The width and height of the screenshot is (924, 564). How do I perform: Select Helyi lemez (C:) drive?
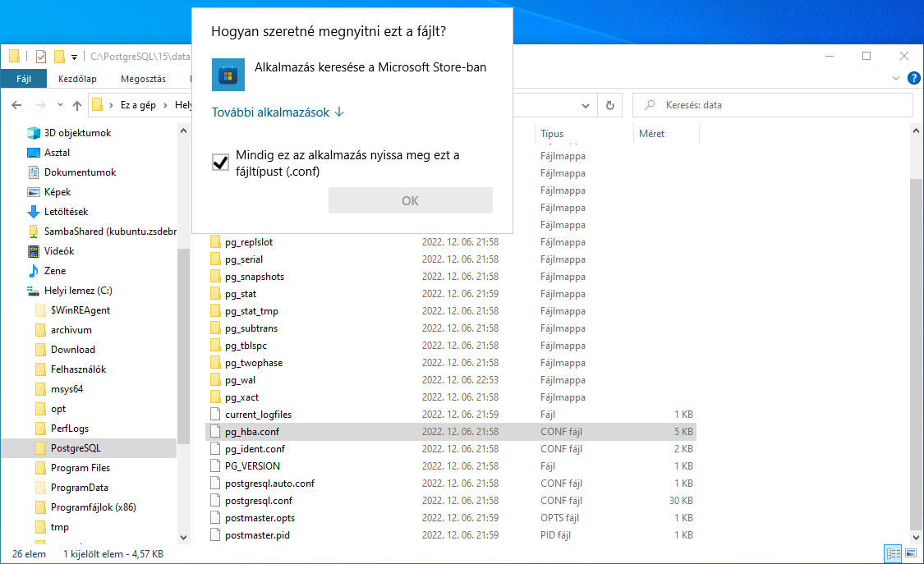(78, 291)
